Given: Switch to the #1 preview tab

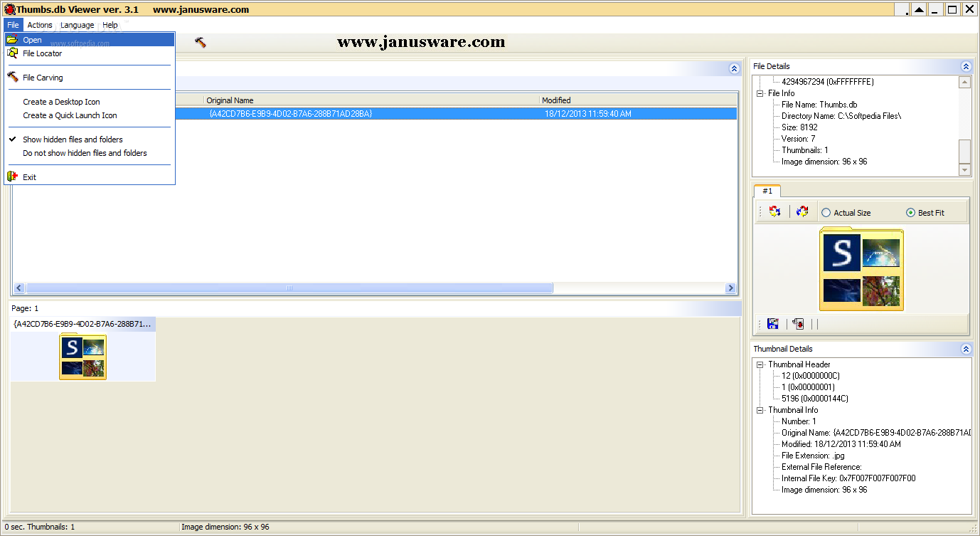Looking at the screenshot, I should pyautogui.click(x=767, y=191).
